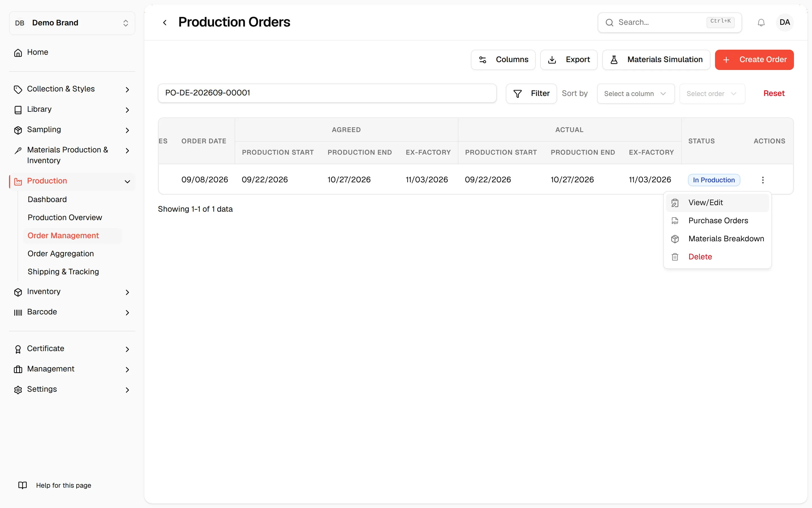812x508 pixels.
Task: Click the Certificate ribbon icon
Action: point(18,349)
